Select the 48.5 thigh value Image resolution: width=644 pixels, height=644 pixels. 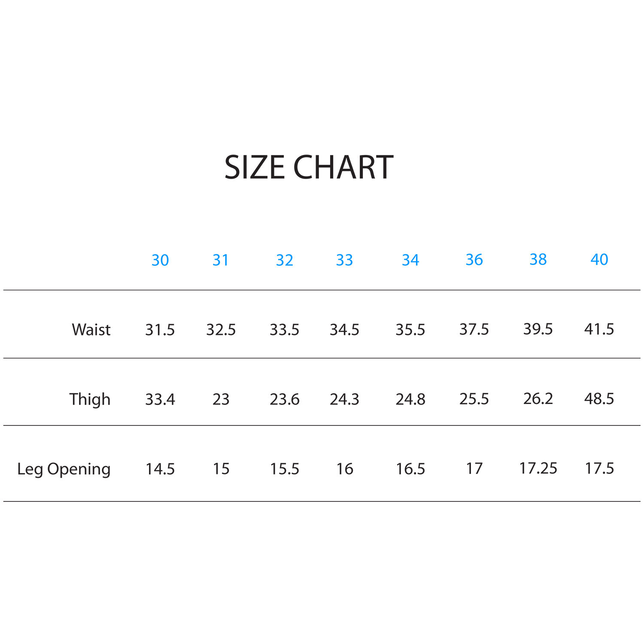tap(599, 399)
